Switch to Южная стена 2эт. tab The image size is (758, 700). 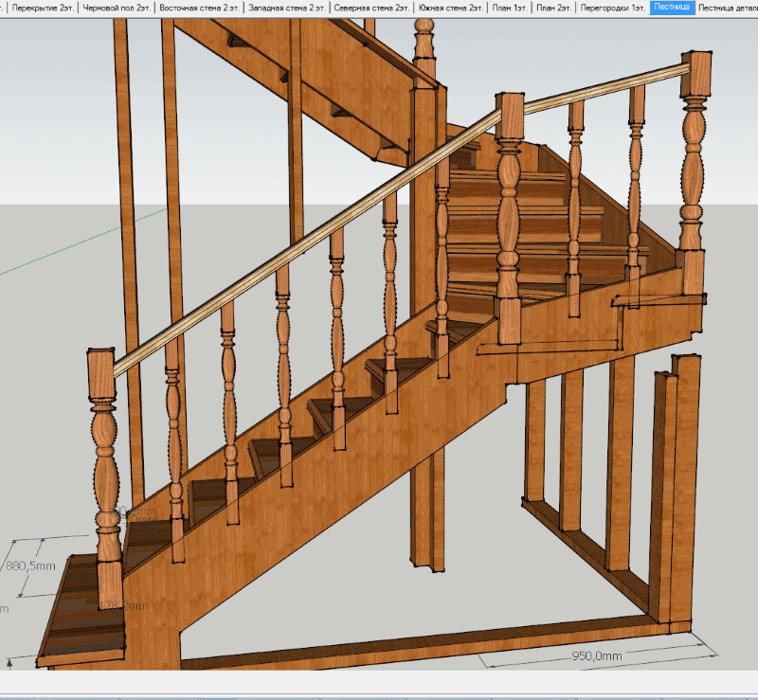(x=451, y=8)
